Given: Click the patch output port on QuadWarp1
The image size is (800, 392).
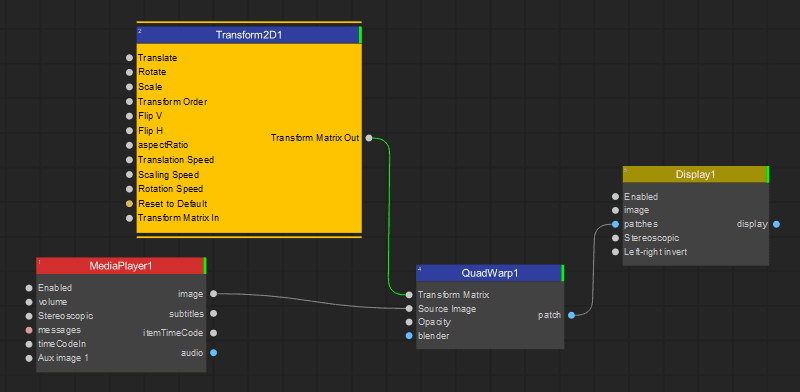Looking at the screenshot, I should point(571,315).
